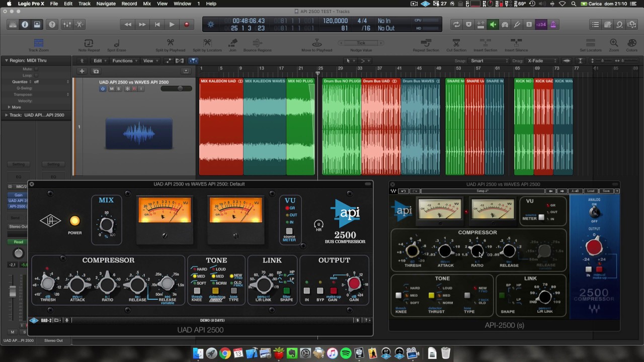The width and height of the screenshot is (644, 362).
Task: Open the media Browsers icon
Action: (631, 24)
